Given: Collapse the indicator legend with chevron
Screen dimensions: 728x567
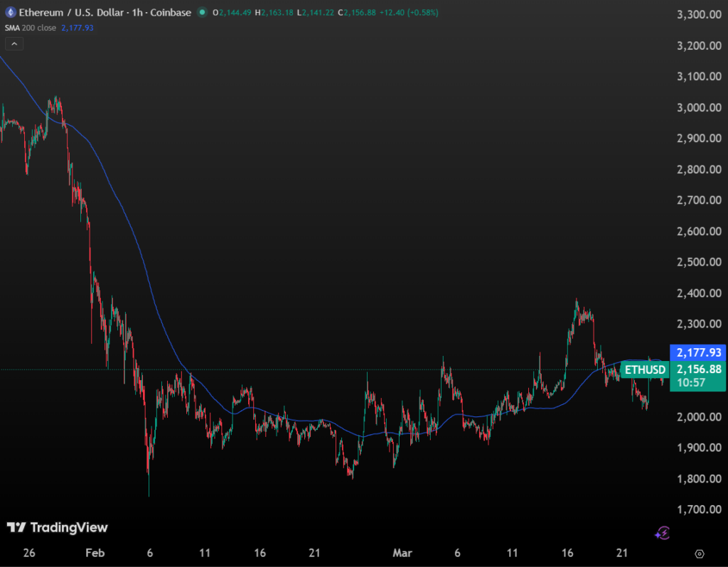Looking at the screenshot, I should (15, 43).
